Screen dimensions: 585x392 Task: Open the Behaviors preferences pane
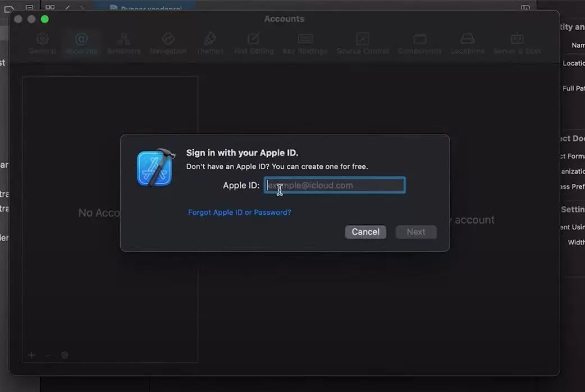point(124,42)
